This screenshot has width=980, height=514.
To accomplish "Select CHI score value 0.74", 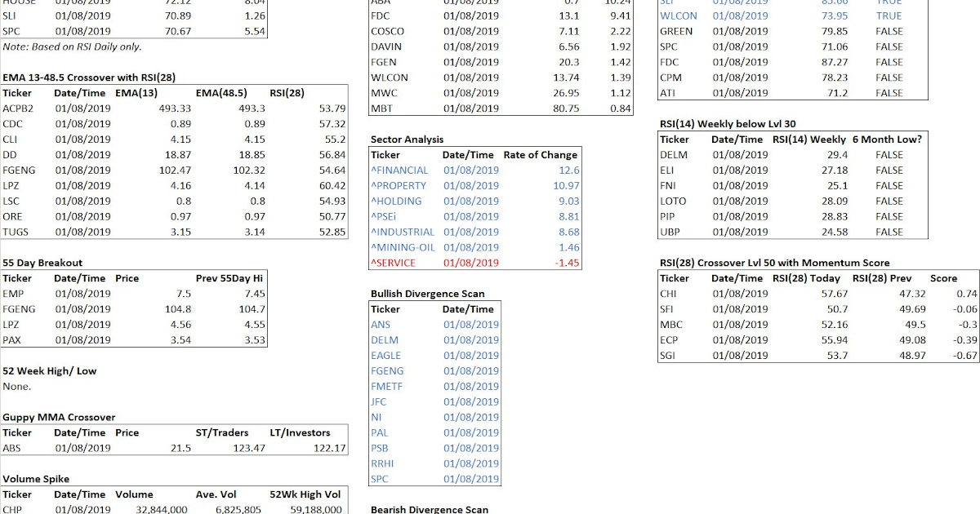I will [x=952, y=294].
